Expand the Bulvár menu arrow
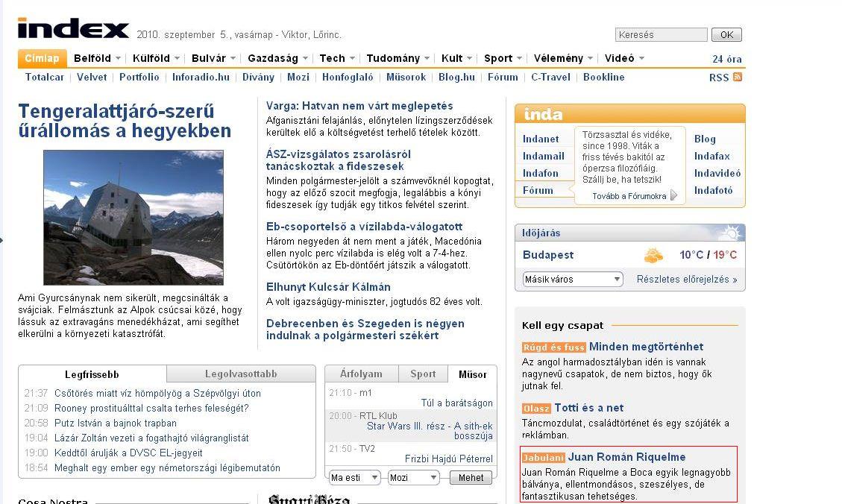Screen dimensions: 842x504 233,58
